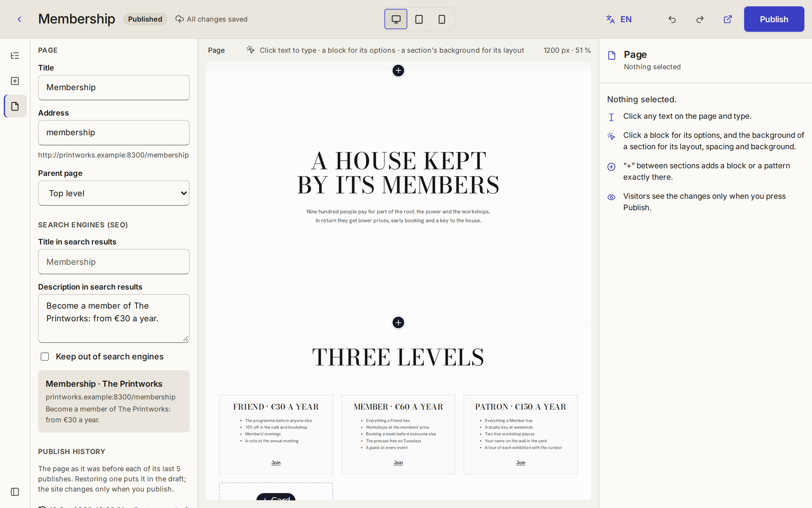Click 'The presses free on Tuesdays' list item

point(393,441)
